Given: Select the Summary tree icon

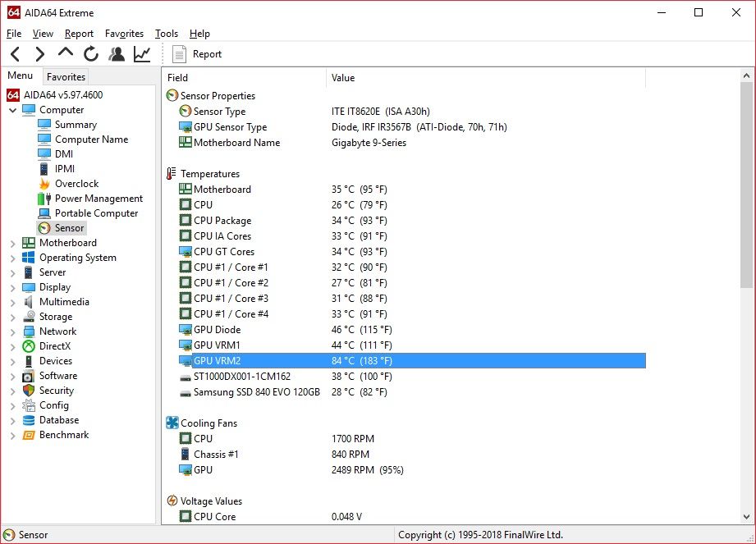Looking at the screenshot, I should pyautogui.click(x=44, y=125).
